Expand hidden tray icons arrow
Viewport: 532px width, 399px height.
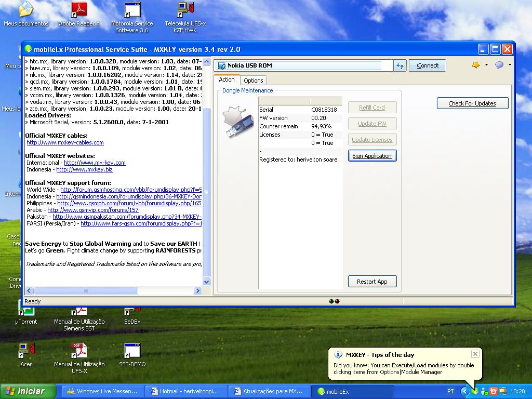(465, 391)
